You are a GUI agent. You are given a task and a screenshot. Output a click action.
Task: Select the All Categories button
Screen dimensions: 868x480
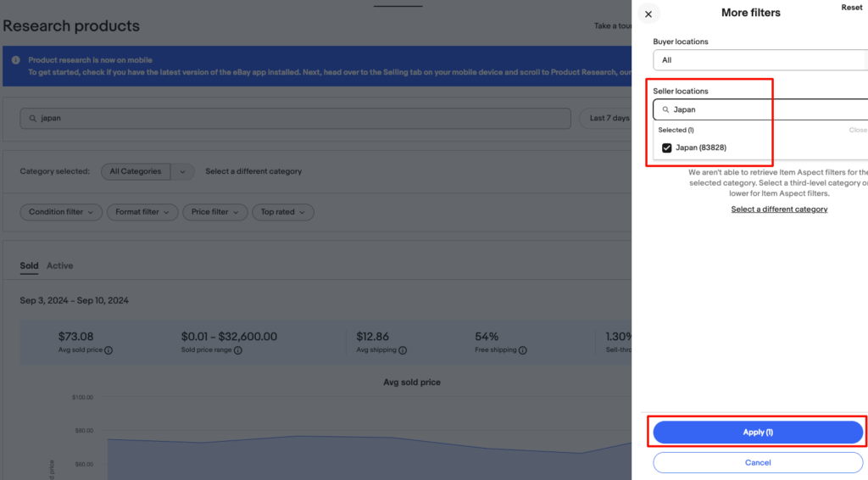[136, 171]
